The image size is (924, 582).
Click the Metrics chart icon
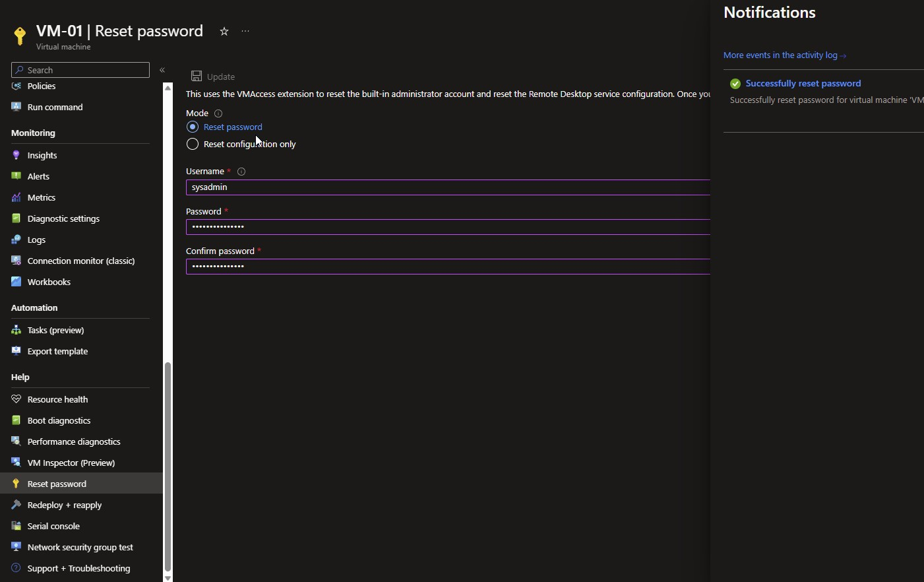pos(16,197)
